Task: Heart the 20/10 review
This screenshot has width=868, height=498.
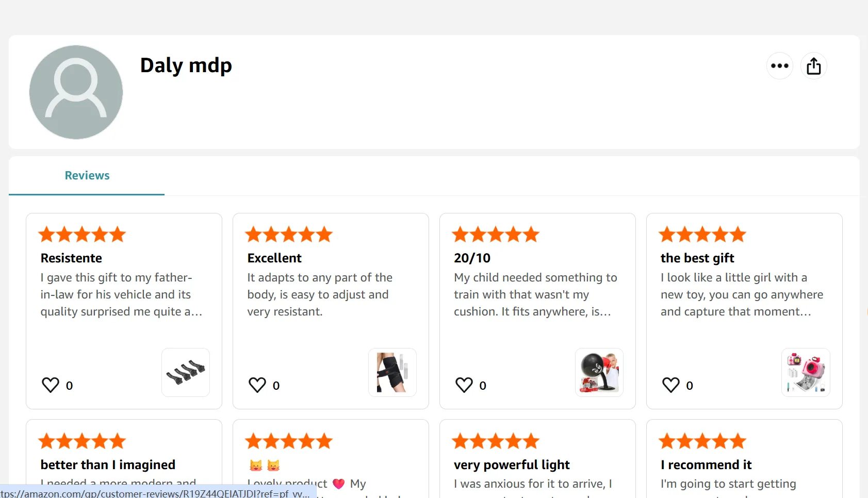Action: (x=464, y=385)
